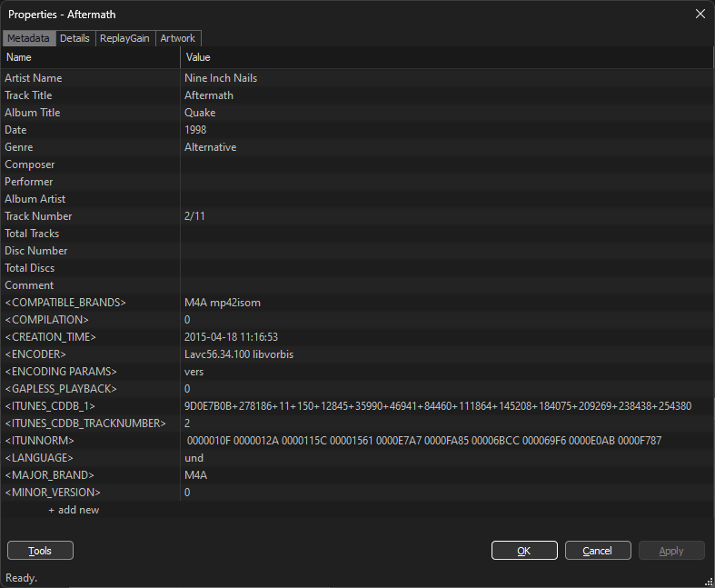Select the '<ENCODING PARAMS>' row label

tap(61, 372)
